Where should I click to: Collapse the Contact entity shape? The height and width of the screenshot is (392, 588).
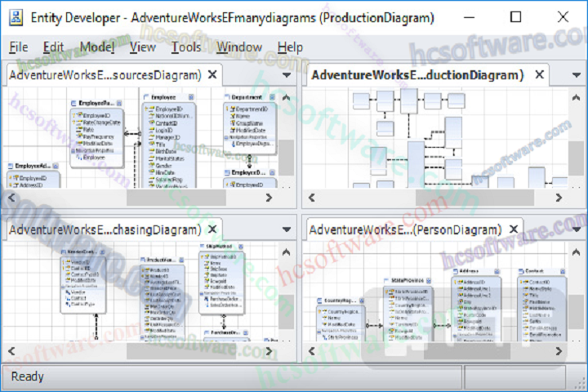(x=563, y=271)
